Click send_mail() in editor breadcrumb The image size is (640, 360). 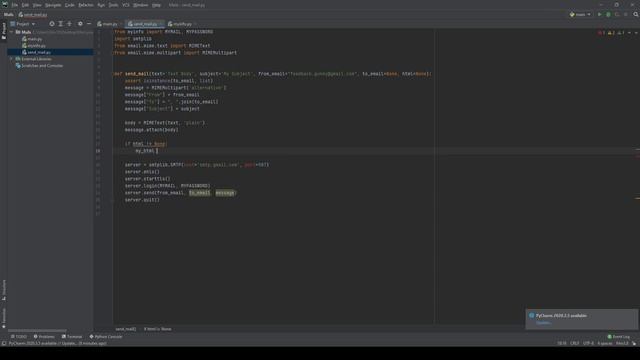[126, 329]
